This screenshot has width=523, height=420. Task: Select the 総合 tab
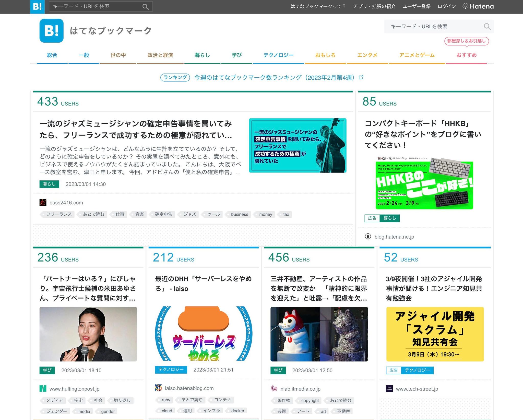tap(52, 55)
